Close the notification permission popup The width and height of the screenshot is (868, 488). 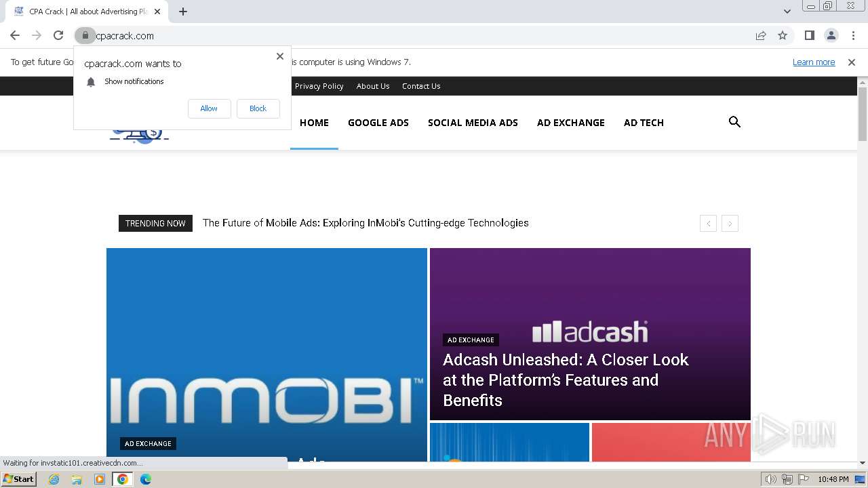pos(280,56)
